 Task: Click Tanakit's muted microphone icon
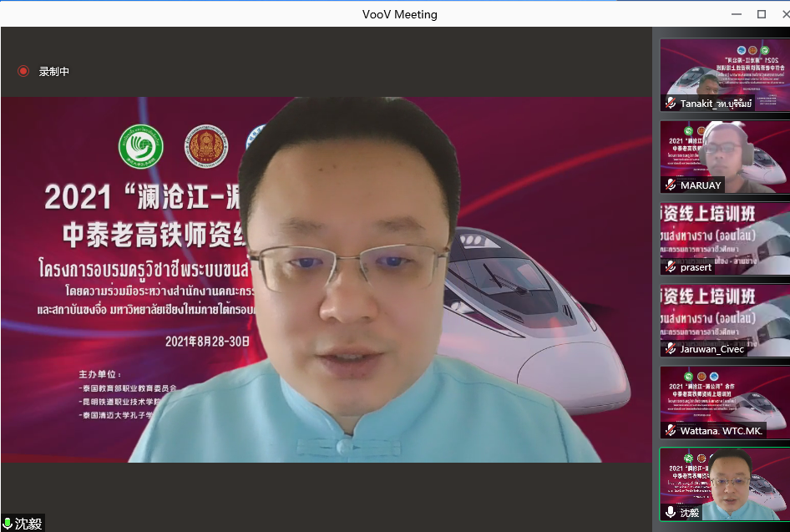(670, 104)
